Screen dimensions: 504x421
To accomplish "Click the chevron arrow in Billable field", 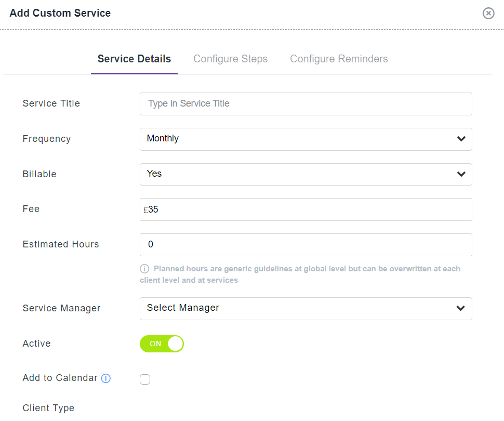I will click(x=461, y=174).
